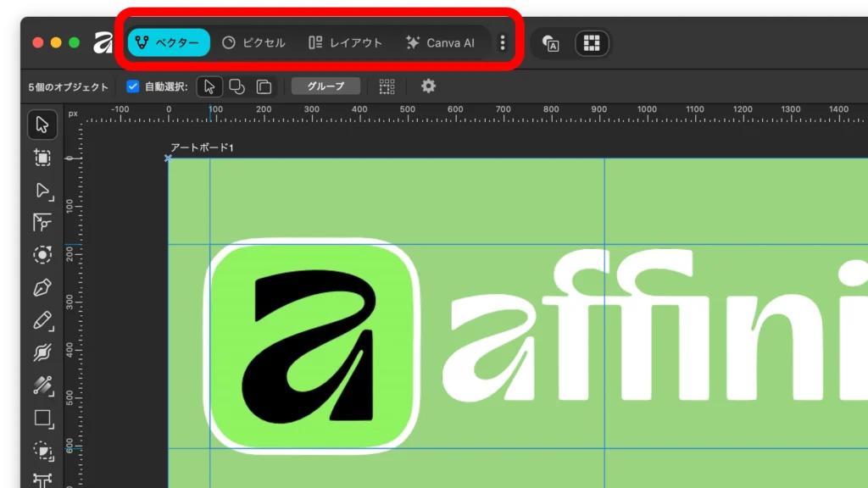The height and width of the screenshot is (488, 868).
Task: Select the Pen tool
Action: 41,287
